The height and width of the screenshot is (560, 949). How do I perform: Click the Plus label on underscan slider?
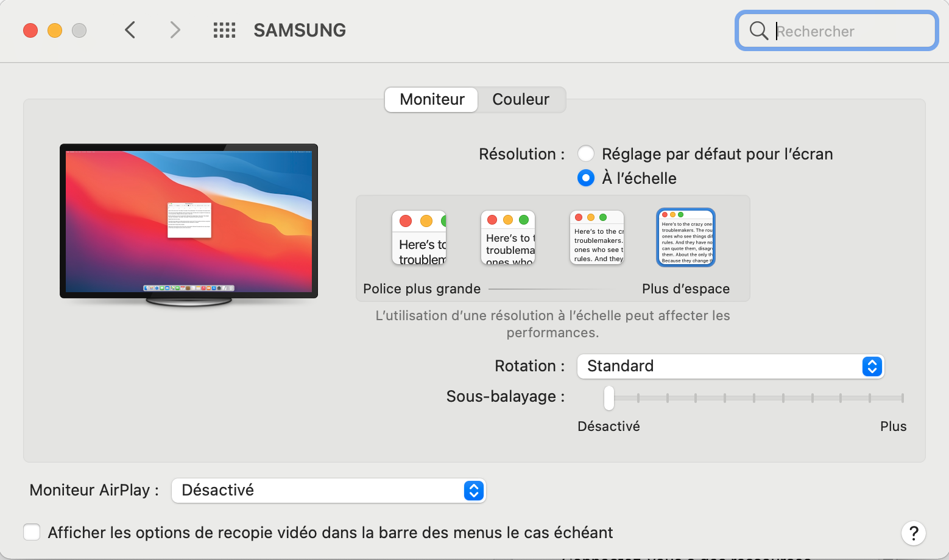[x=894, y=426]
